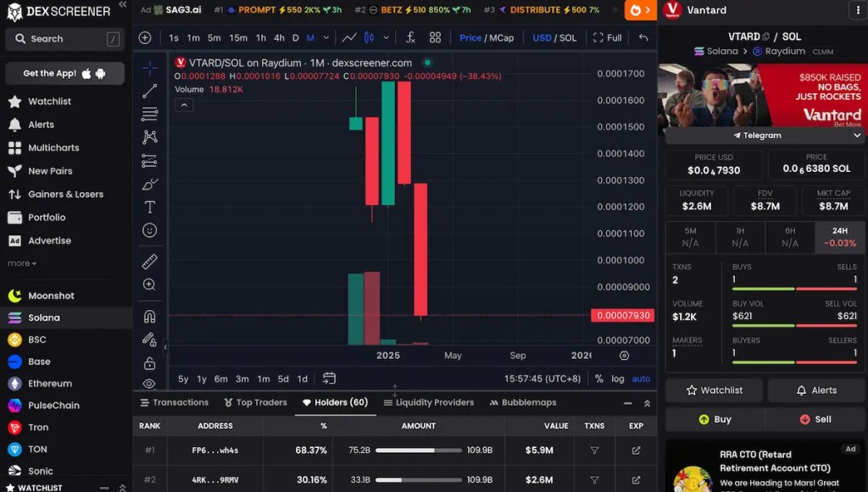Hide all drawings with eye icon

coord(150,384)
